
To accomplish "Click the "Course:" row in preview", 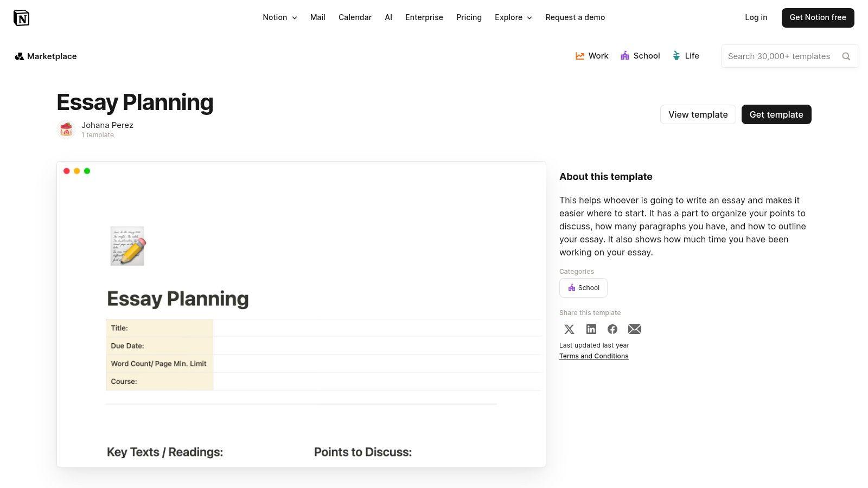I will (324, 382).
